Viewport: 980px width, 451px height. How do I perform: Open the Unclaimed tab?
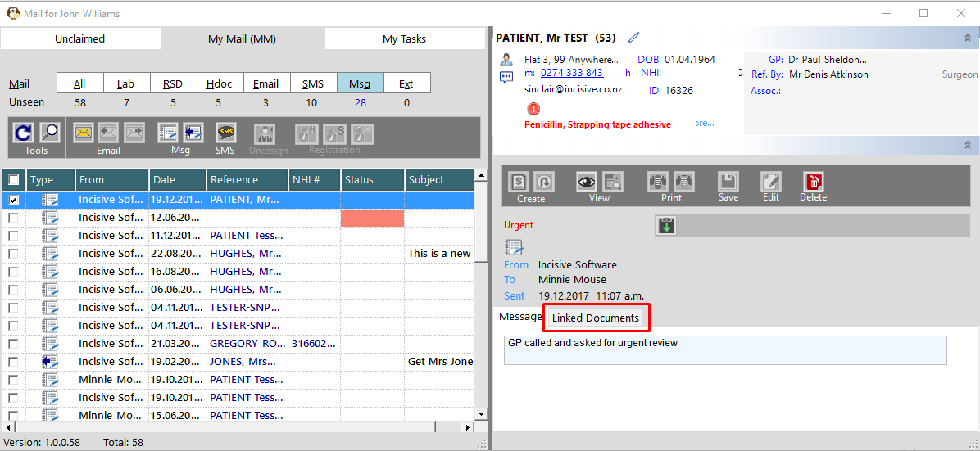pyautogui.click(x=80, y=38)
